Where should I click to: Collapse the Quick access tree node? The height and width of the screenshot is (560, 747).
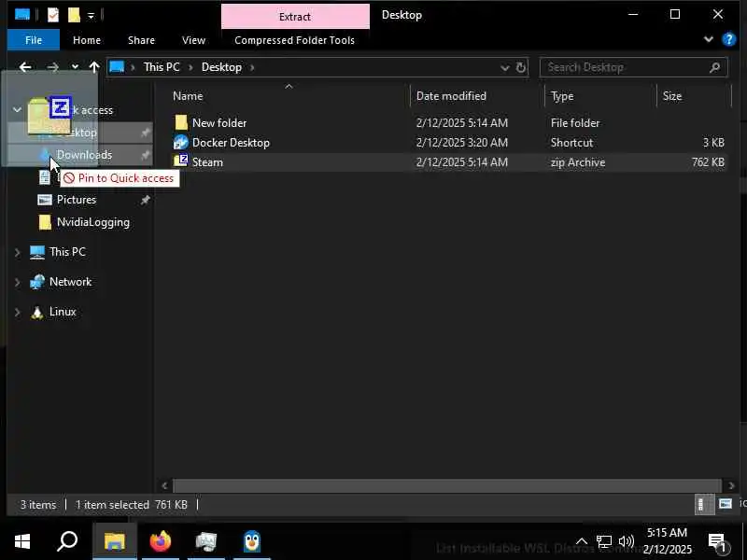(x=17, y=110)
